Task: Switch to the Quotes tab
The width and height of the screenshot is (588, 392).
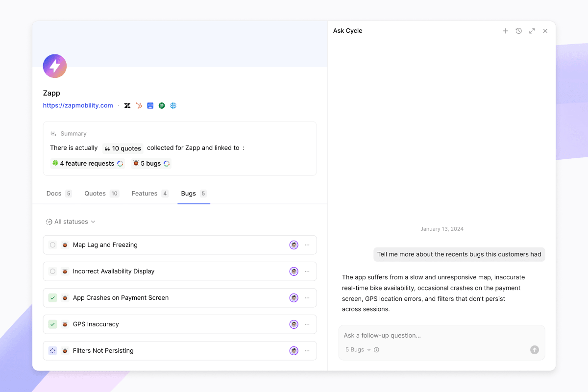Action: click(102, 194)
